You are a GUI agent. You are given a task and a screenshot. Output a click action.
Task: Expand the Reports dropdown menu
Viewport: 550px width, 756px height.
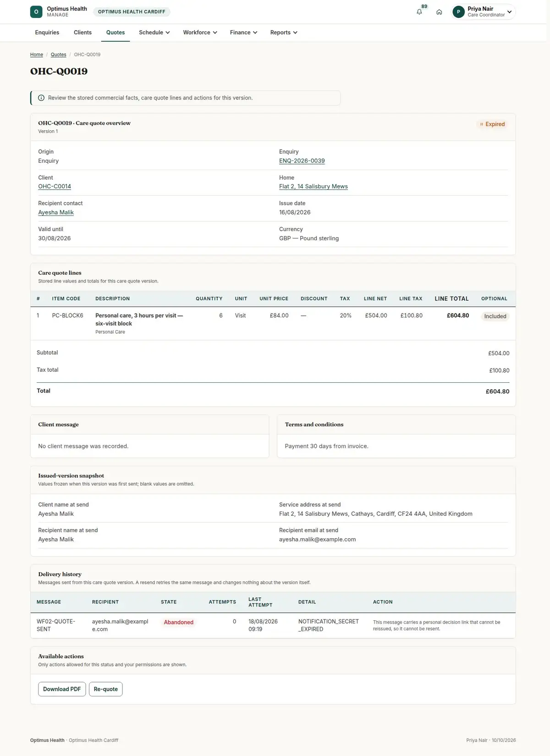(284, 33)
